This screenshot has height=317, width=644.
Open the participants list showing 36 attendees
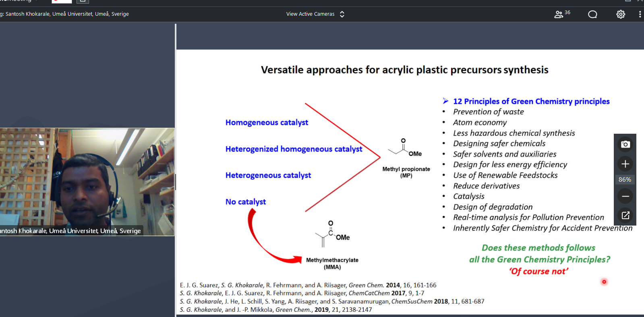562,14
